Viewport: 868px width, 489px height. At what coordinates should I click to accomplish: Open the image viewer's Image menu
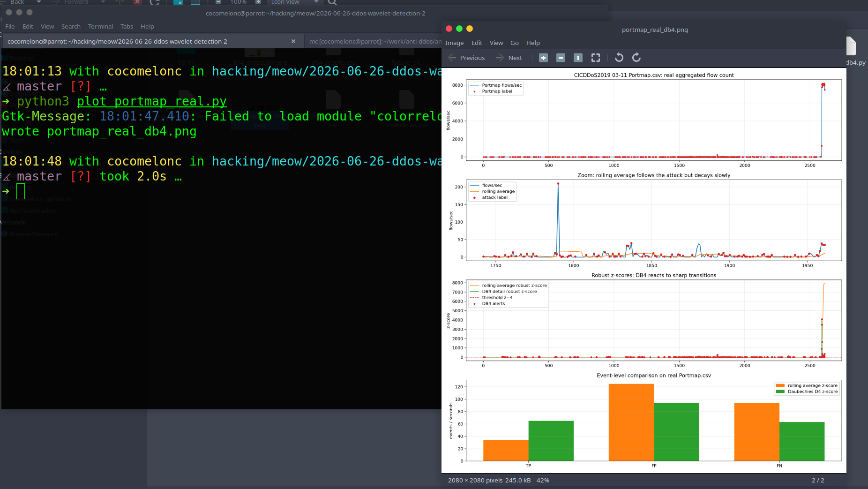tap(454, 43)
